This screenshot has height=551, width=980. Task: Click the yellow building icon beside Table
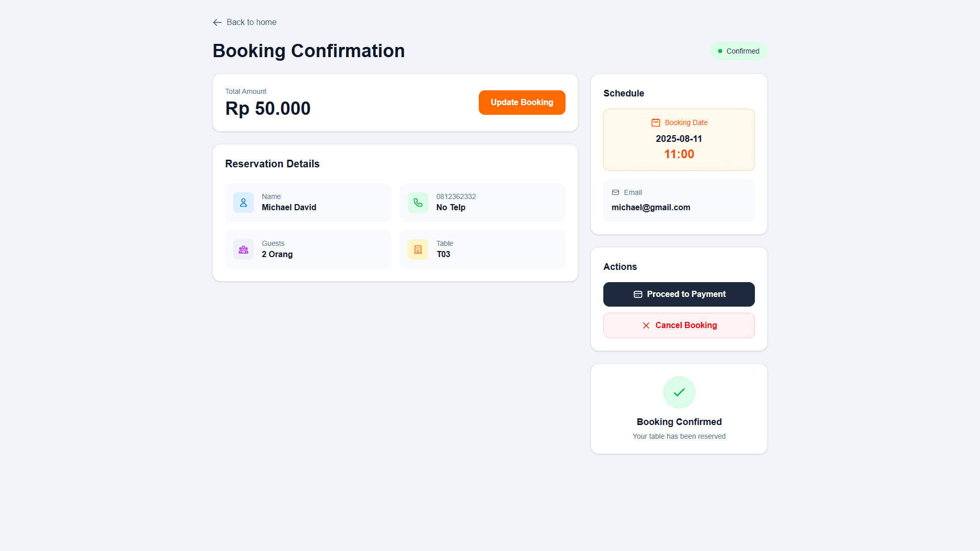coord(418,249)
